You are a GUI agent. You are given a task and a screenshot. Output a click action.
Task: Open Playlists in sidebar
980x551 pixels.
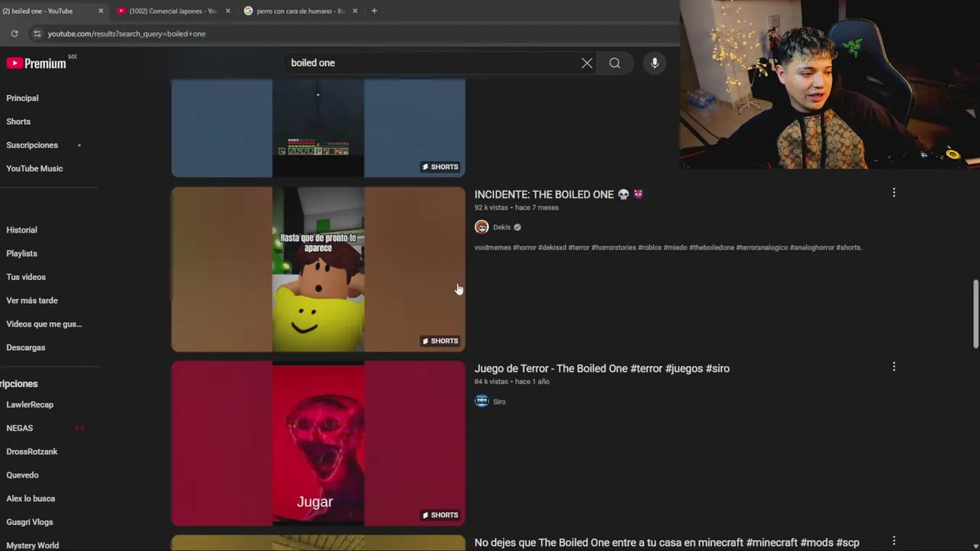coord(21,253)
